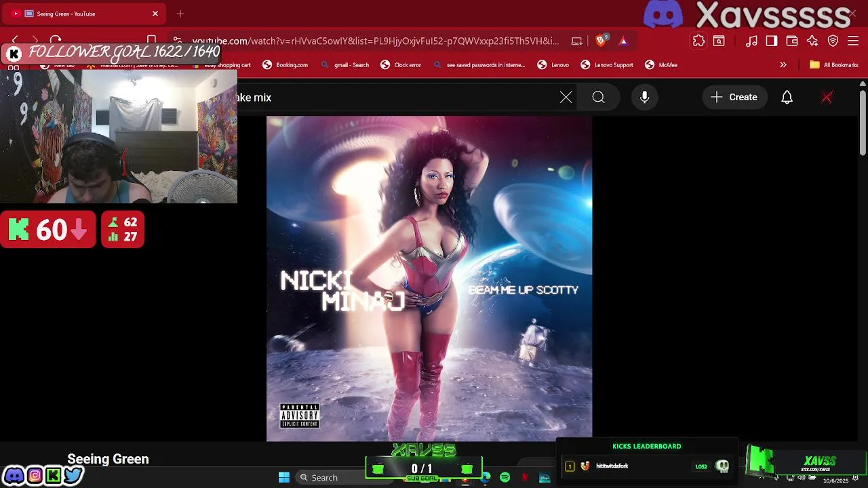Click the taskbar date 10/6/2025
Screen dimensions: 868x488
[835, 481]
